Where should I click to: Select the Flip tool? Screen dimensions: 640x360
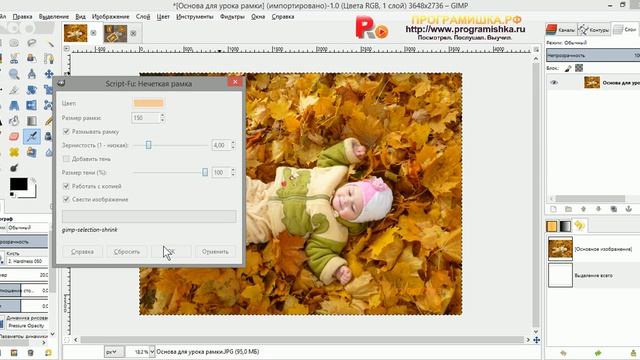click(31, 105)
